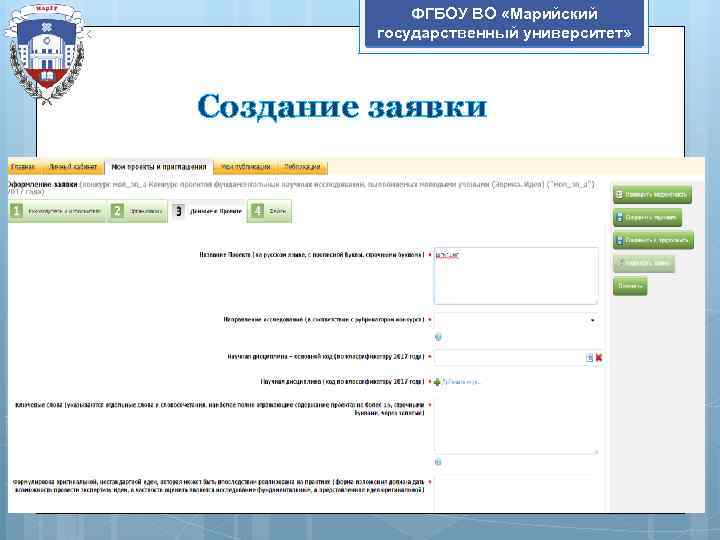720x540 pixels.
Task: Click the green plus icon to add a code
Action: tap(437, 382)
